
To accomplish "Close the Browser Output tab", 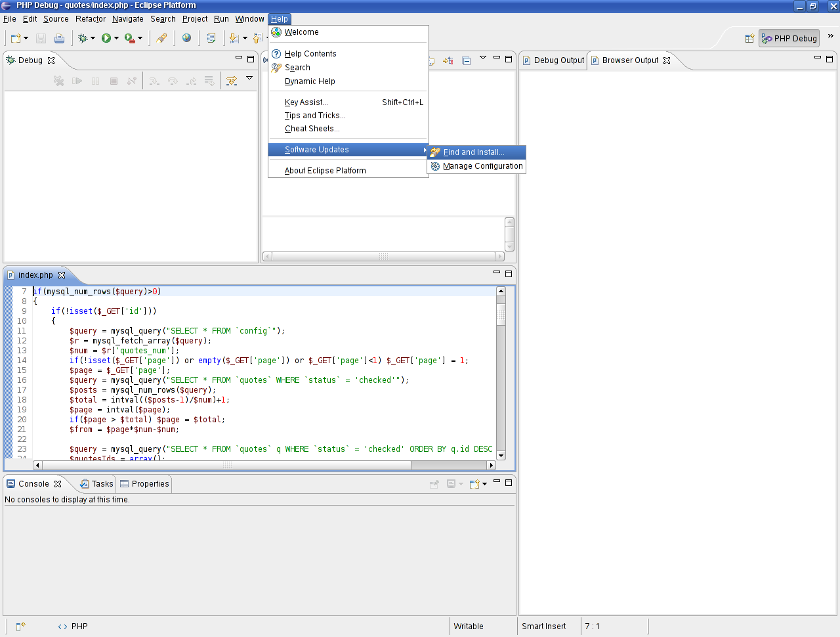I will (x=667, y=60).
